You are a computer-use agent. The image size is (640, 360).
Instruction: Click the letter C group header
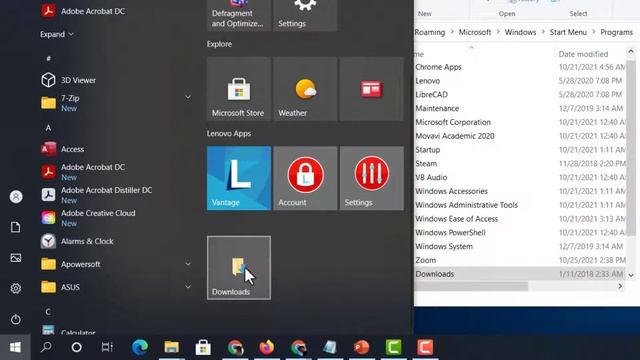click(x=48, y=312)
